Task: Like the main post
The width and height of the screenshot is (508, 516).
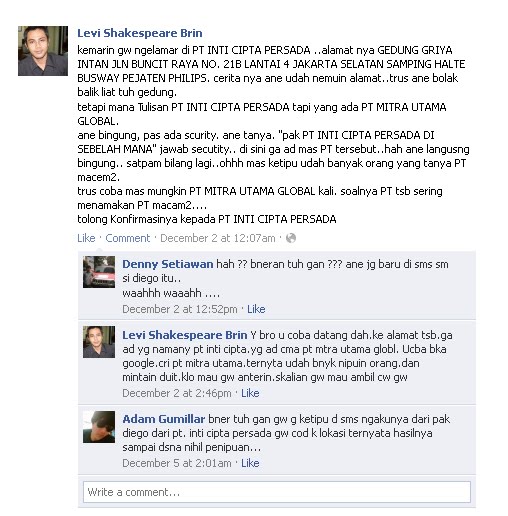Action: tap(86, 238)
